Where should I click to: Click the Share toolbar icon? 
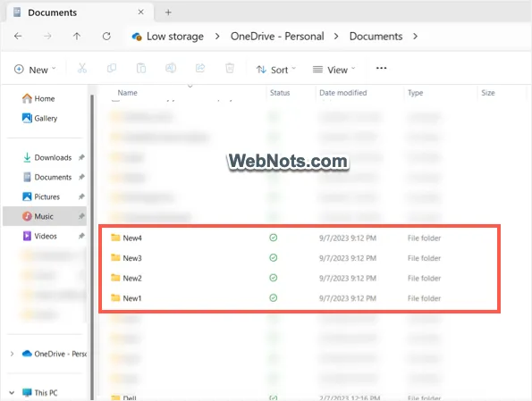(200, 68)
